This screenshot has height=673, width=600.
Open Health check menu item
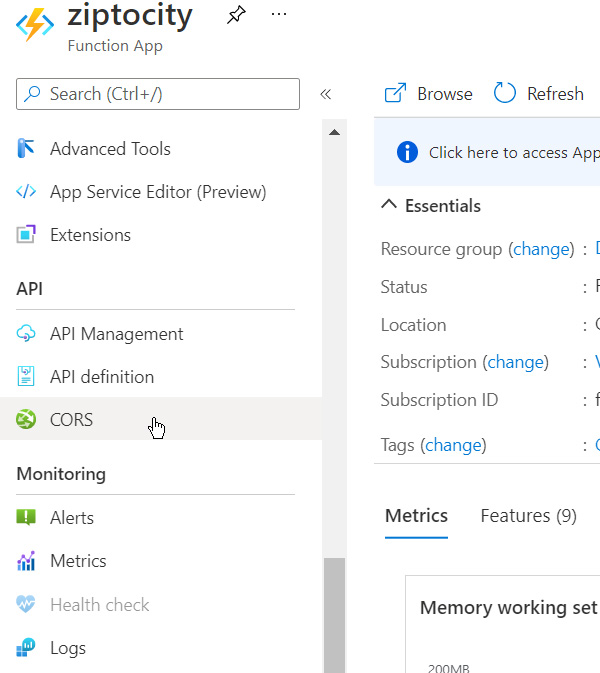[100, 605]
